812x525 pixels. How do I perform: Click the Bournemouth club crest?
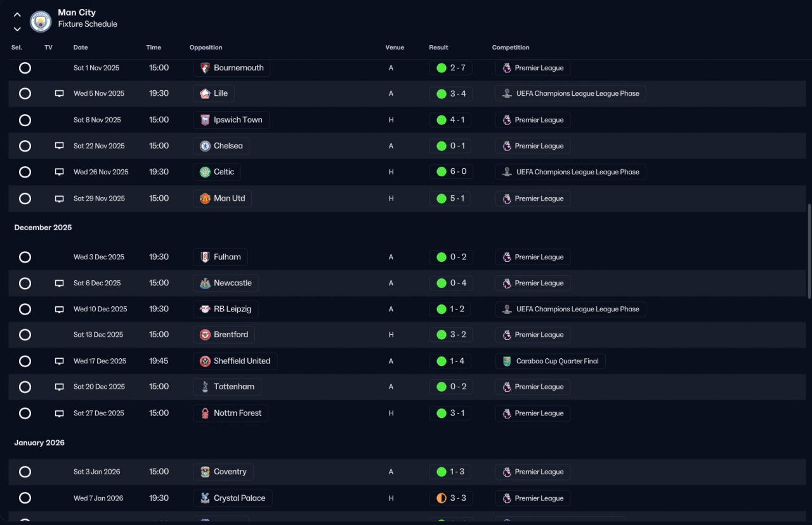point(205,68)
